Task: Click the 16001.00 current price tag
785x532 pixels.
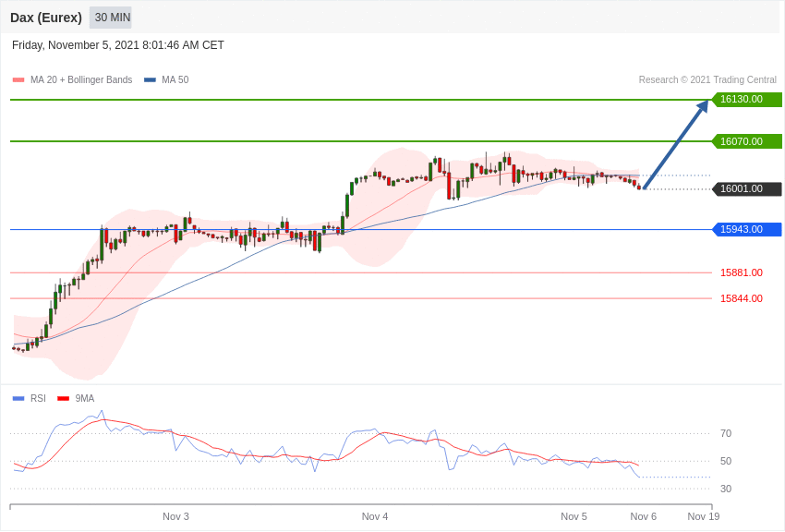Action: (746, 188)
